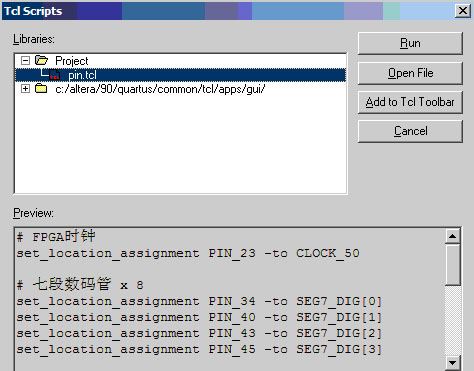This screenshot has height=371, width=474.
Task: Select the Project library entry
Action: pos(72,61)
